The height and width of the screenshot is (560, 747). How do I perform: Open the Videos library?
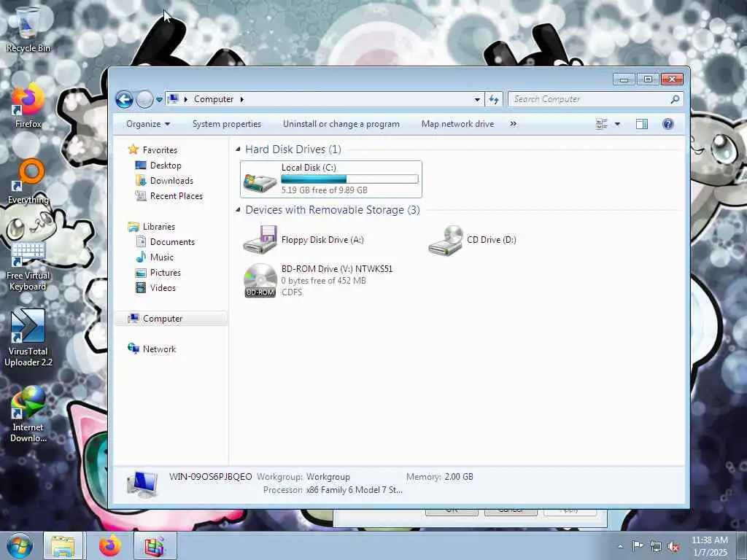click(x=156, y=287)
